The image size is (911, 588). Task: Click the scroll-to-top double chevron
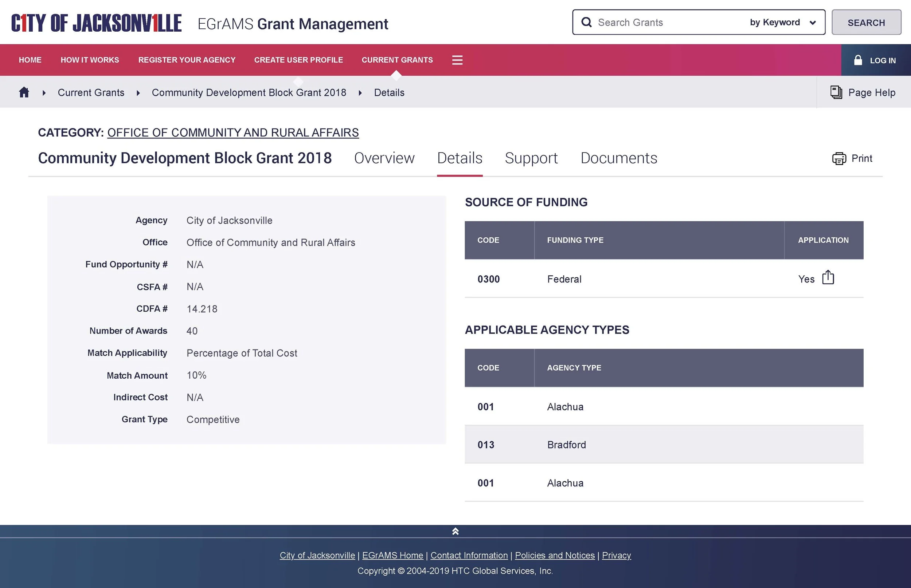coord(455,532)
